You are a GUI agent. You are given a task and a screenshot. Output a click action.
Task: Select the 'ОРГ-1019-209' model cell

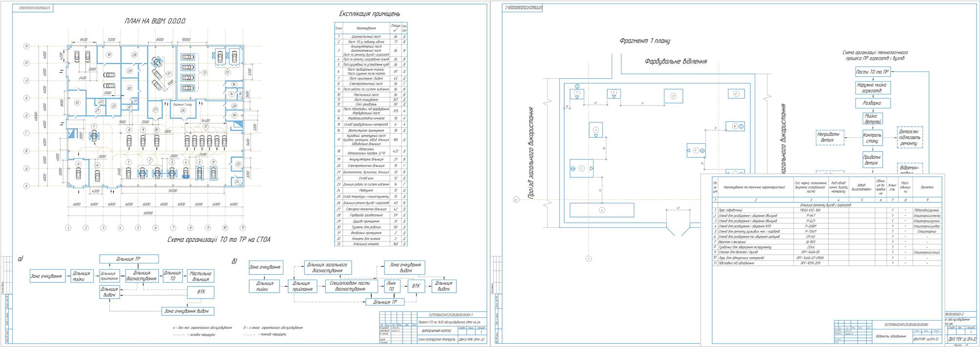(810, 263)
